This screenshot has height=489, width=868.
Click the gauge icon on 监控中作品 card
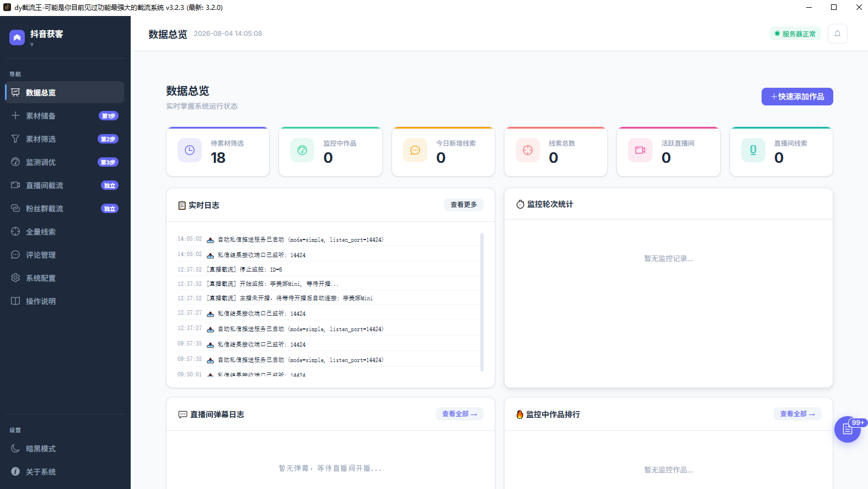point(302,150)
